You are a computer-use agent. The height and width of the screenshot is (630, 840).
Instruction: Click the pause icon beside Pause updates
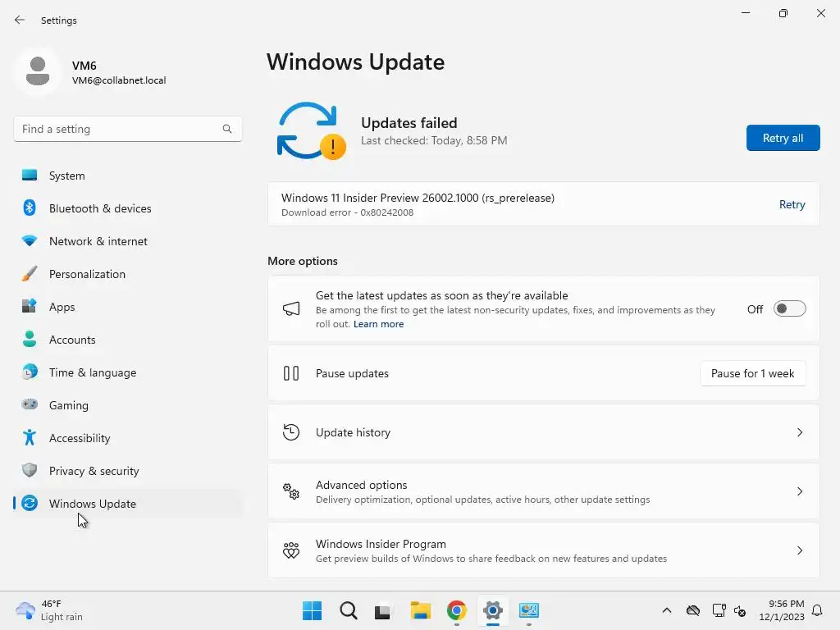(x=291, y=373)
